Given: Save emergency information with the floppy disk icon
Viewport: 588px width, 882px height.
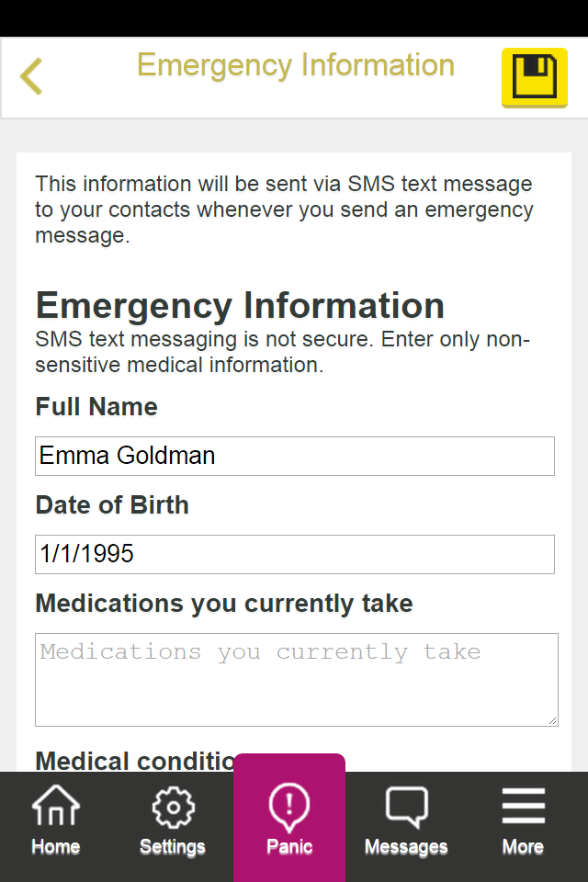Looking at the screenshot, I should (534, 77).
